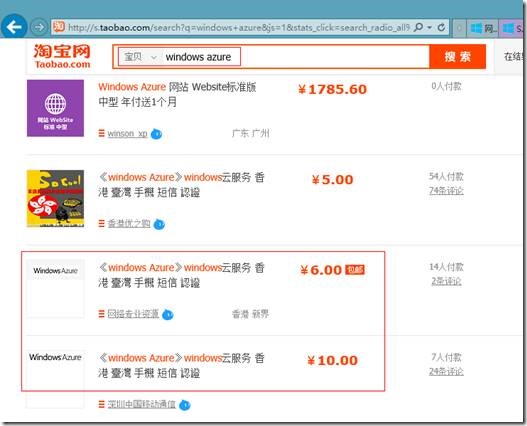527x426 pixels.
Task: Open the yellow So Cool product thumbnail
Action: click(55, 198)
